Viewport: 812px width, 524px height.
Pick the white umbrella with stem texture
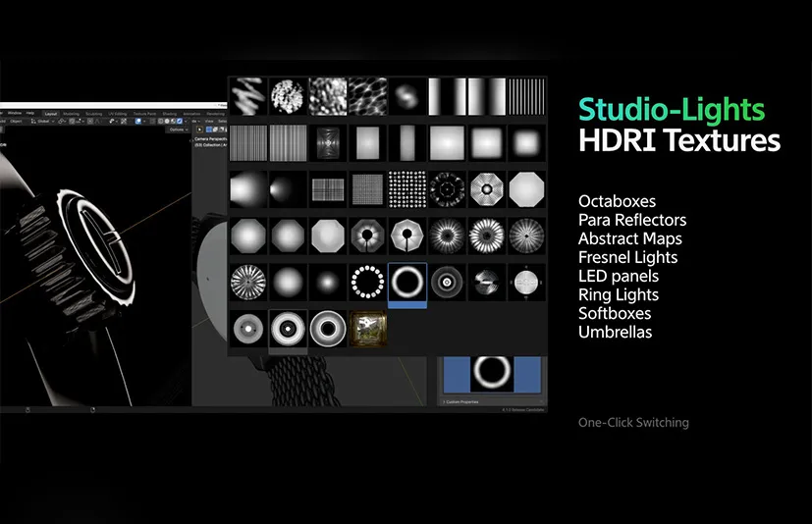tap(407, 236)
